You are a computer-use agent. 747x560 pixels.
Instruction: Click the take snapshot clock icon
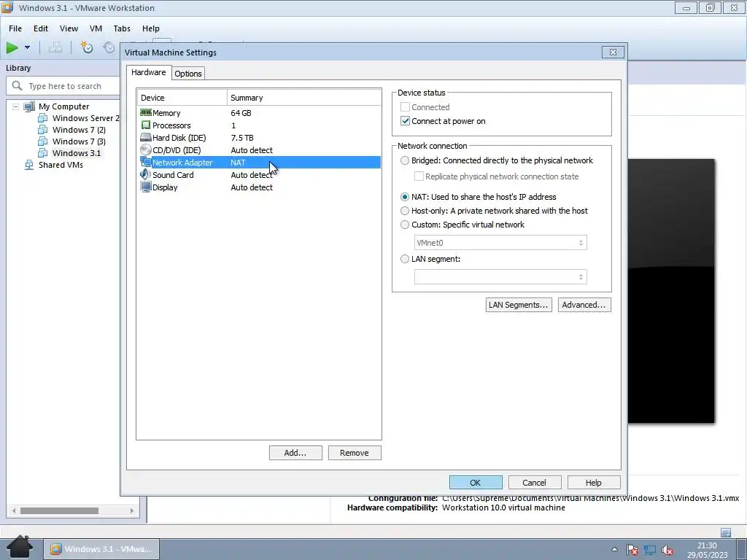coord(86,47)
